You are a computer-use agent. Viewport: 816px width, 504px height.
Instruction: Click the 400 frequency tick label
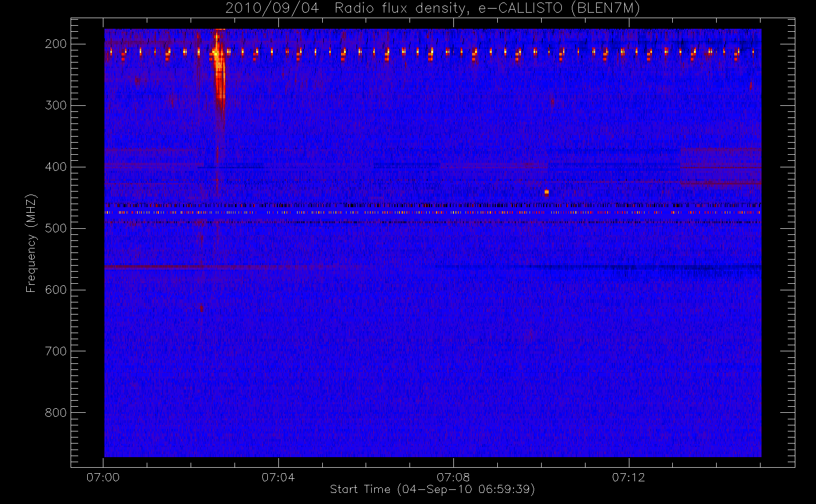point(56,167)
